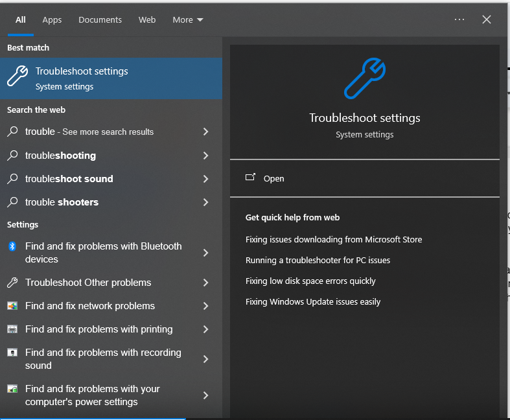510x420 pixels.
Task: Click wrench icon for Troubleshoot Other problems
Action: 12,283
